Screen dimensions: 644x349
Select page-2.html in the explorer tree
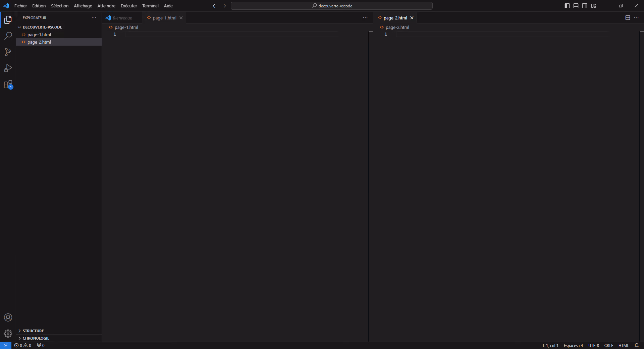[x=59, y=42]
